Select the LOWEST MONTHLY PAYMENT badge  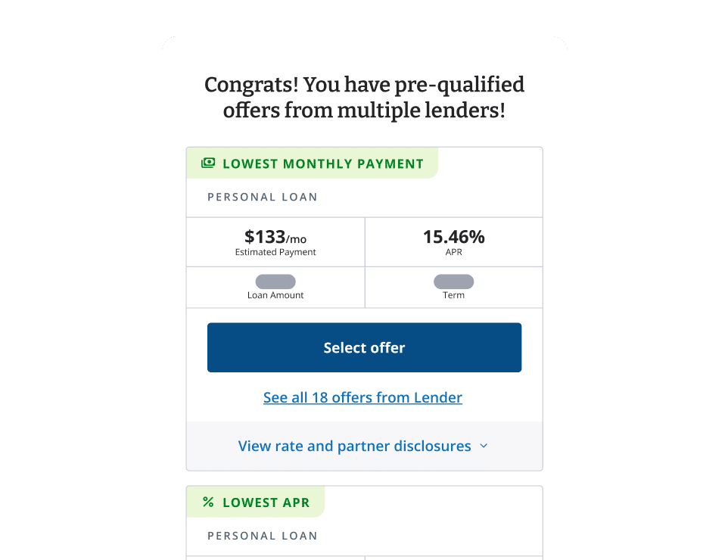pos(312,163)
